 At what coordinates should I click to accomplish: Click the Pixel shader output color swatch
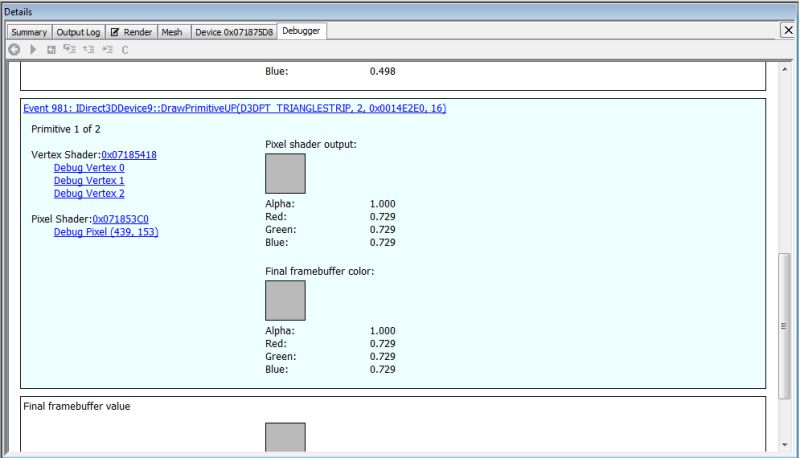point(285,173)
